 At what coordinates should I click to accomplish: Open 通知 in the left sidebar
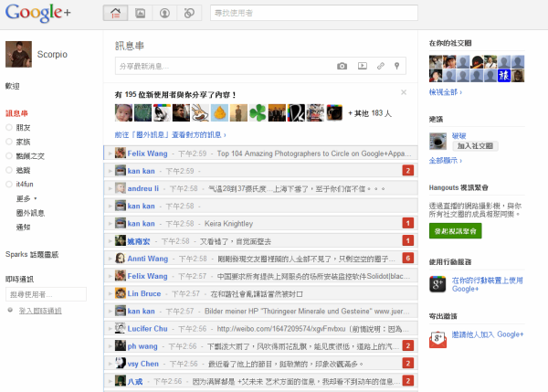[24, 226]
